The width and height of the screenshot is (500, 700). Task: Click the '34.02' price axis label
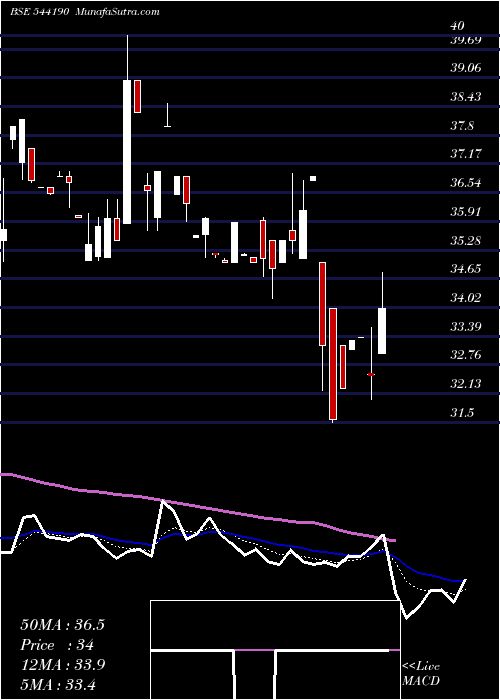pos(466,298)
